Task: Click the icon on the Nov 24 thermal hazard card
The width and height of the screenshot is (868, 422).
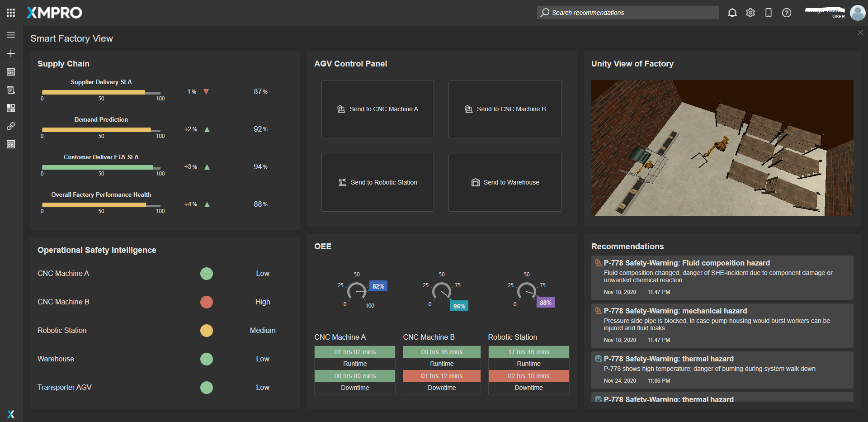Action: 599,359
